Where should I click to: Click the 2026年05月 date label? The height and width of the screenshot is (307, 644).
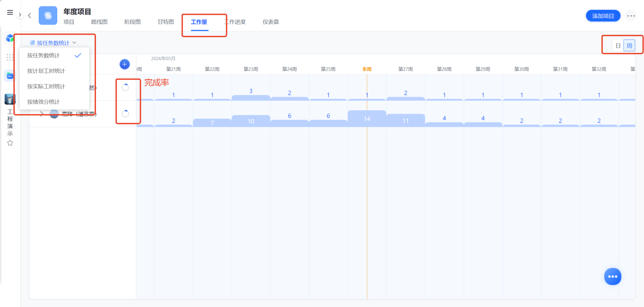tap(163, 59)
